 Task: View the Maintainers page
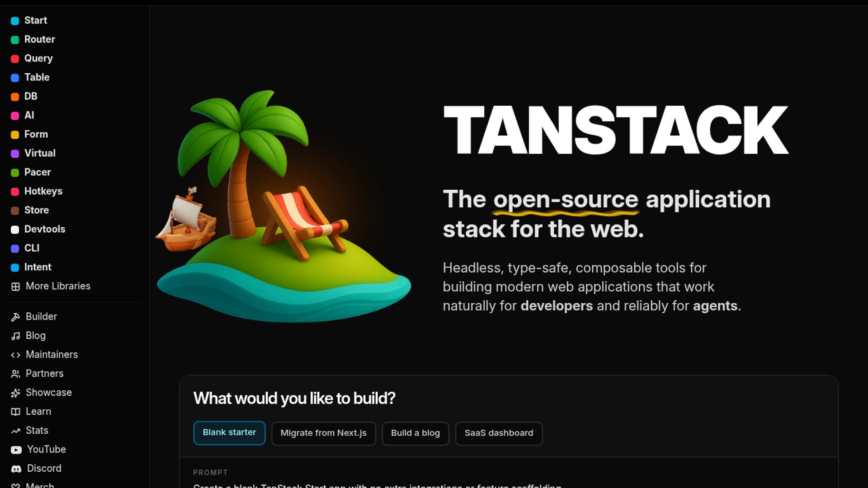[52, 354]
